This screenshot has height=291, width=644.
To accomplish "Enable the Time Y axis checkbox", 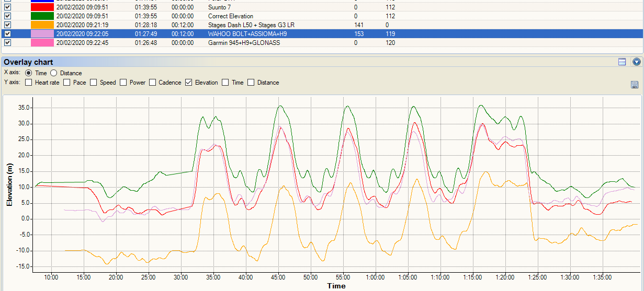I will click(x=225, y=83).
